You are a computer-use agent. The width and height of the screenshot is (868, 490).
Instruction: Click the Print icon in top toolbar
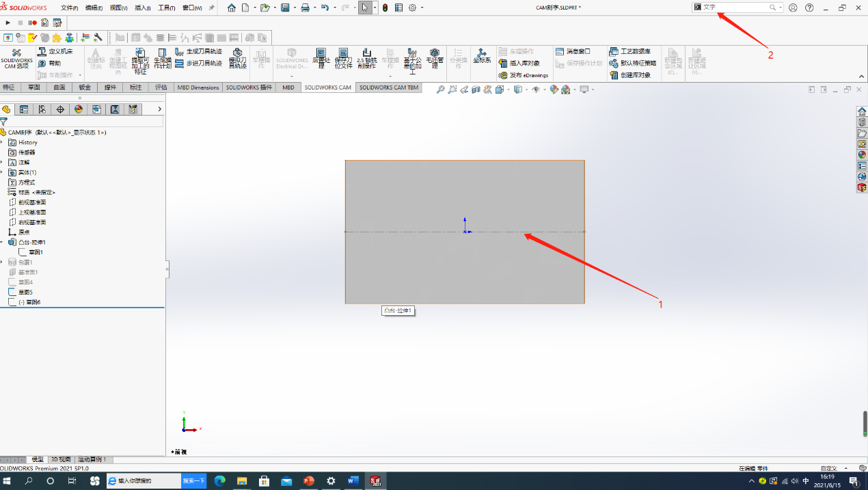pyautogui.click(x=306, y=8)
